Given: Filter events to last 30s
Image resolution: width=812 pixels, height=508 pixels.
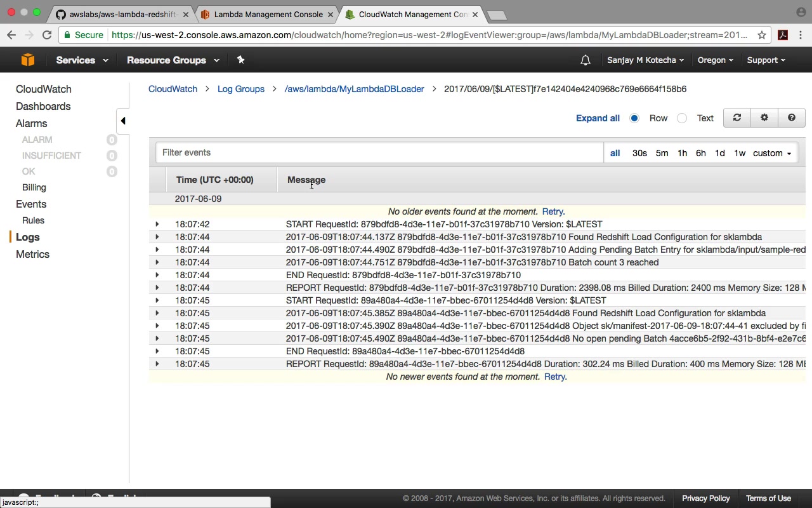Looking at the screenshot, I should coord(639,153).
